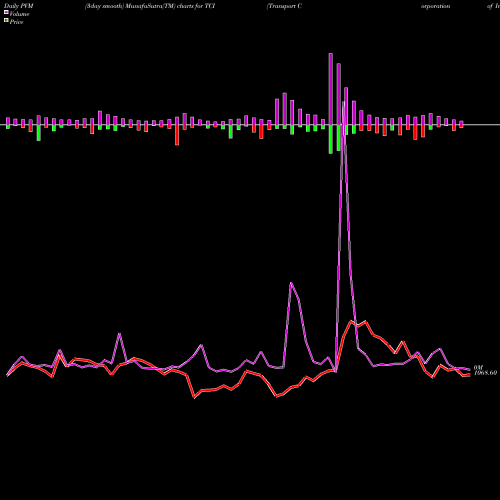
Task: Click the 'Daily PVM' title text
Action: 18,6
